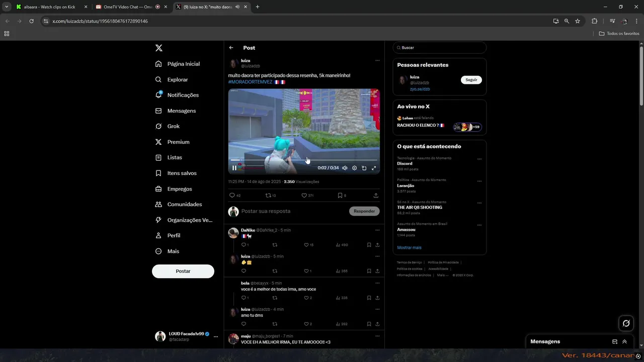Open Todos os favoritos folder

[619, 33]
